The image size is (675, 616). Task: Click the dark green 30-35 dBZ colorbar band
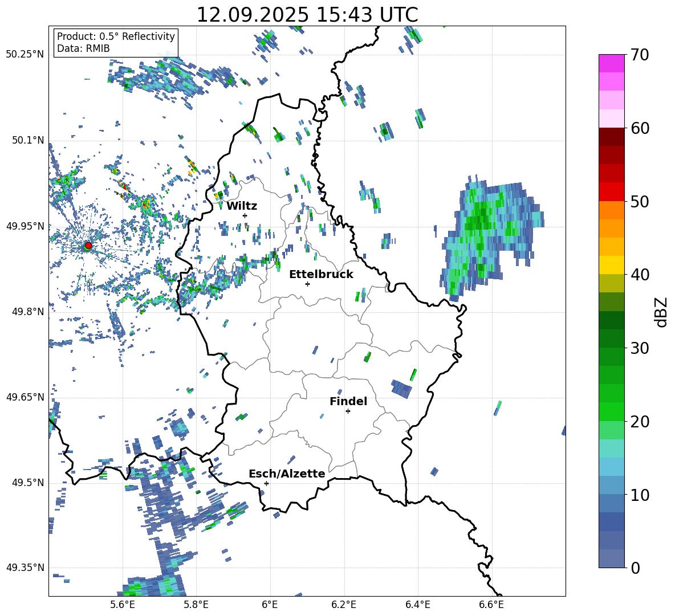611,329
